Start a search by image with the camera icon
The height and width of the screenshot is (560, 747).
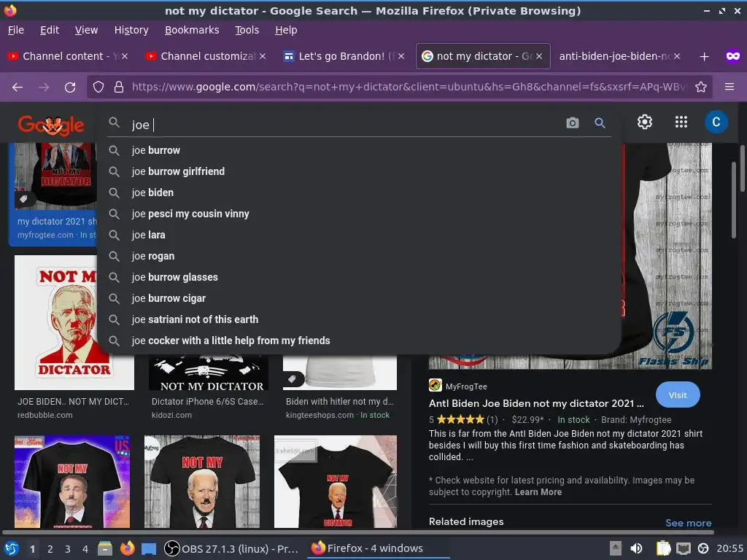point(572,123)
